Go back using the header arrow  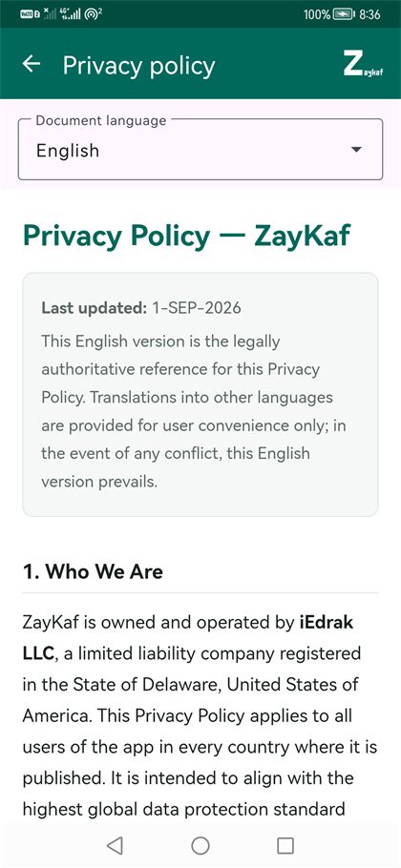pos(32,64)
